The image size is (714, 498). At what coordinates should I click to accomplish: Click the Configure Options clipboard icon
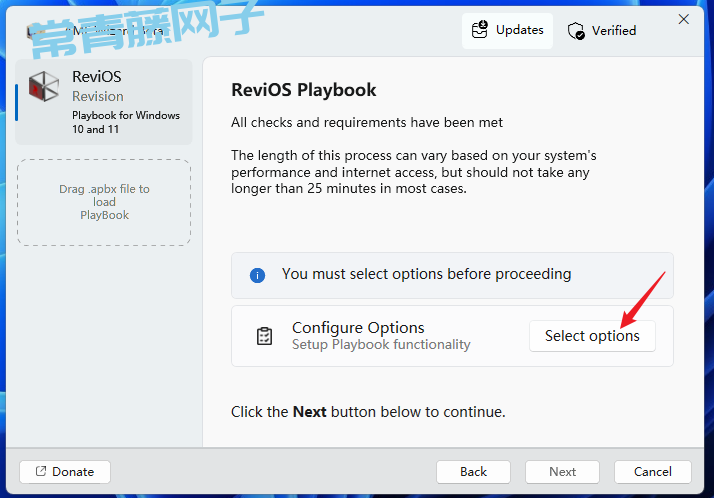[x=264, y=336]
